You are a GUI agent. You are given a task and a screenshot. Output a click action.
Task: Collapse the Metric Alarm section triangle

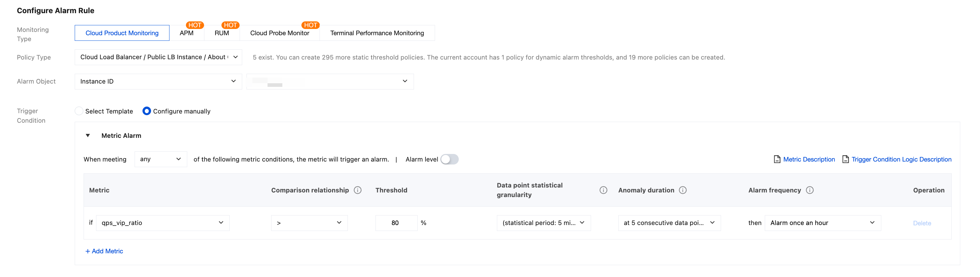pyautogui.click(x=88, y=136)
